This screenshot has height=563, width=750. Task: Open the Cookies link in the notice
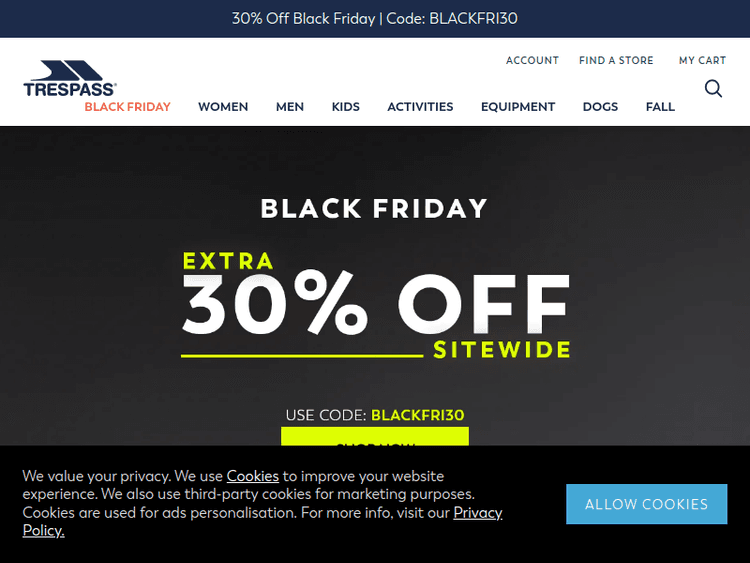point(252,476)
